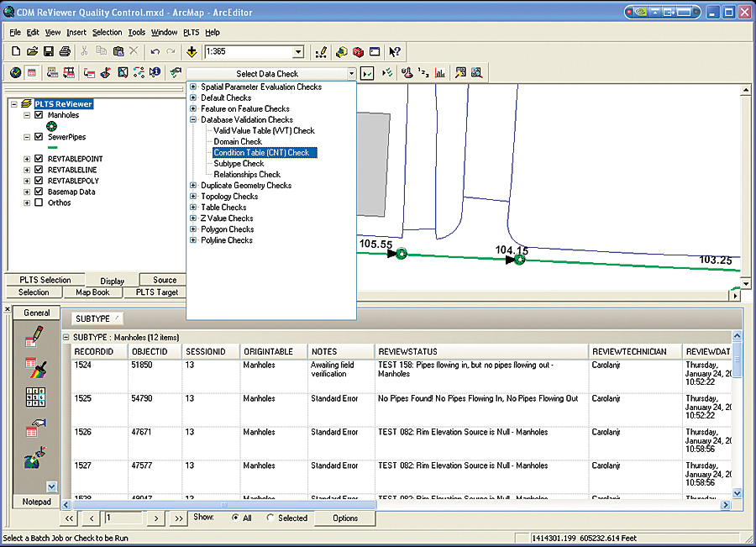Screen dimensions: 756x547
Task: Click the bar chart icon on Reviewer toolbar
Action: tap(439, 73)
